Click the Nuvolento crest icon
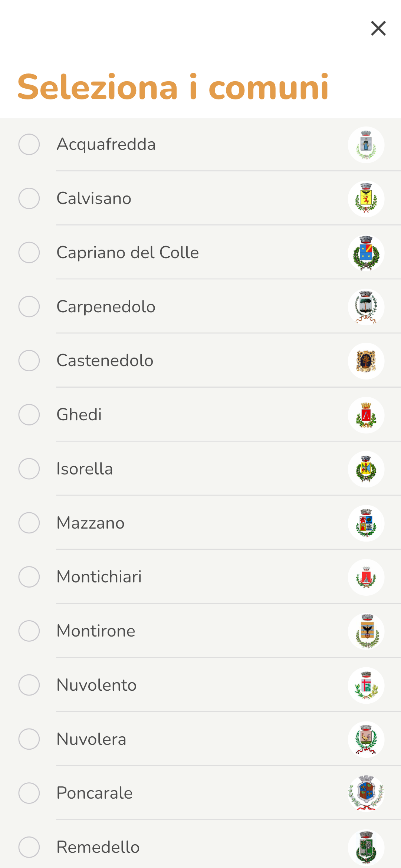The image size is (401, 868). click(x=366, y=685)
